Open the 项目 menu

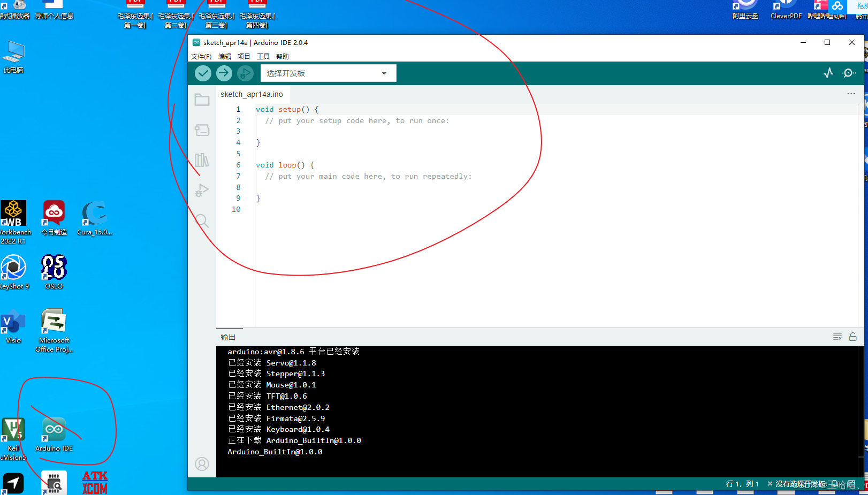click(244, 57)
